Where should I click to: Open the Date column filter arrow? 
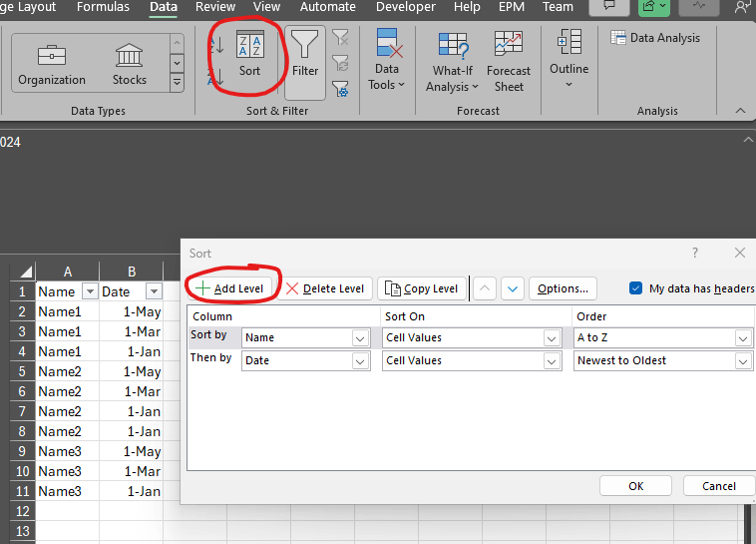click(x=154, y=291)
